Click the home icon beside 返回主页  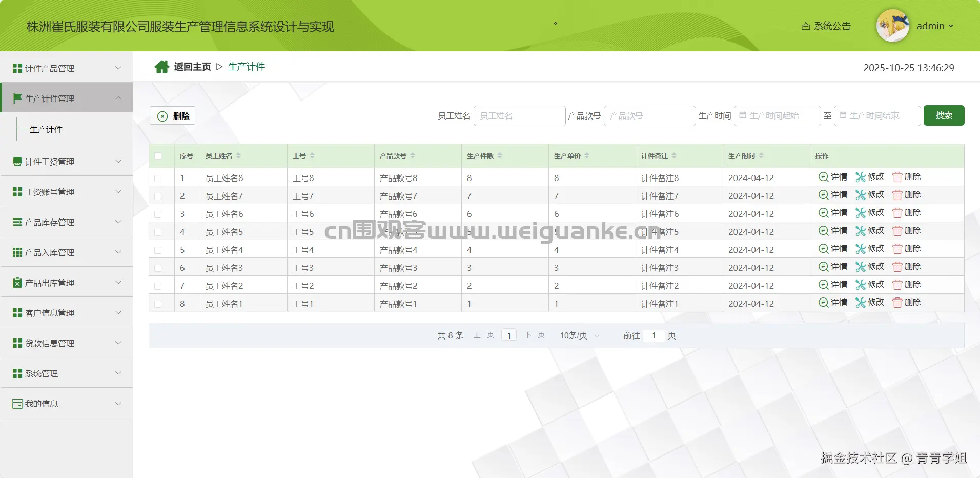pyautogui.click(x=162, y=67)
